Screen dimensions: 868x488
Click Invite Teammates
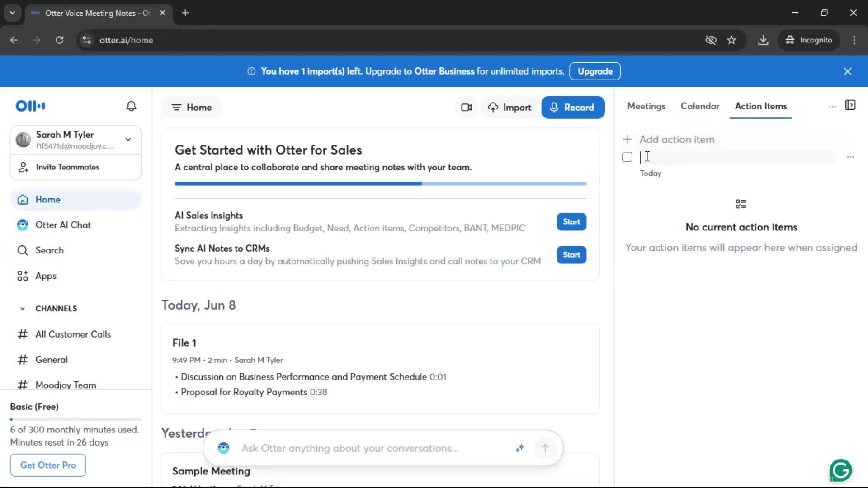tap(75, 167)
